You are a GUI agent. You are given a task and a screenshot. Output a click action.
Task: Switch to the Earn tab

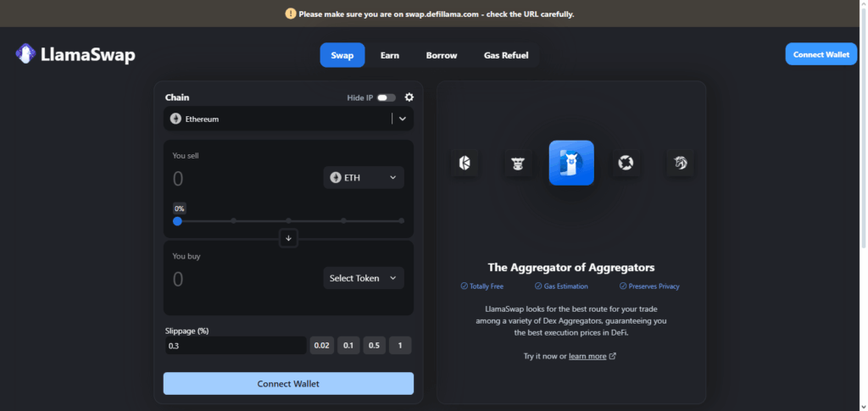[x=390, y=55]
